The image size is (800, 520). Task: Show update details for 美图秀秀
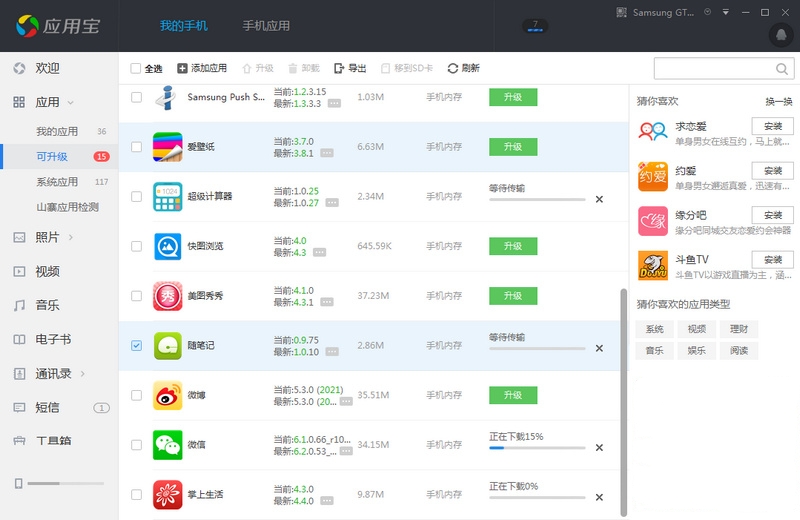[x=327, y=302]
